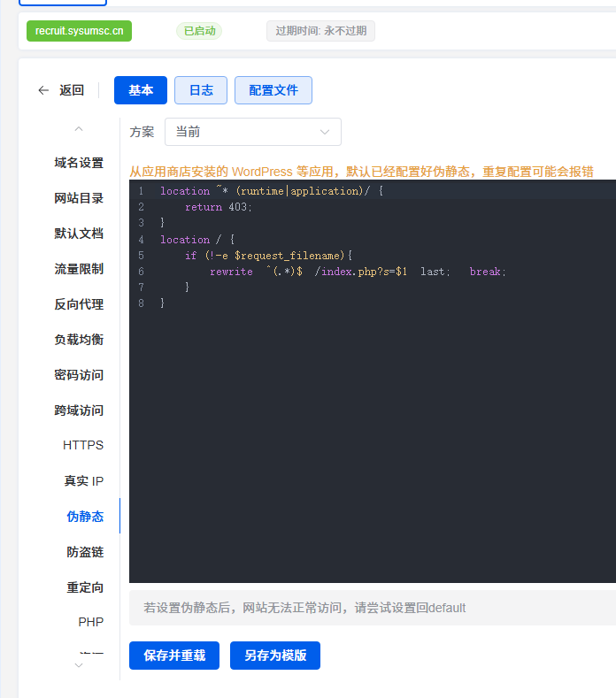Open the 配置文件 config file tab
The width and height of the screenshot is (616, 698).
(273, 90)
